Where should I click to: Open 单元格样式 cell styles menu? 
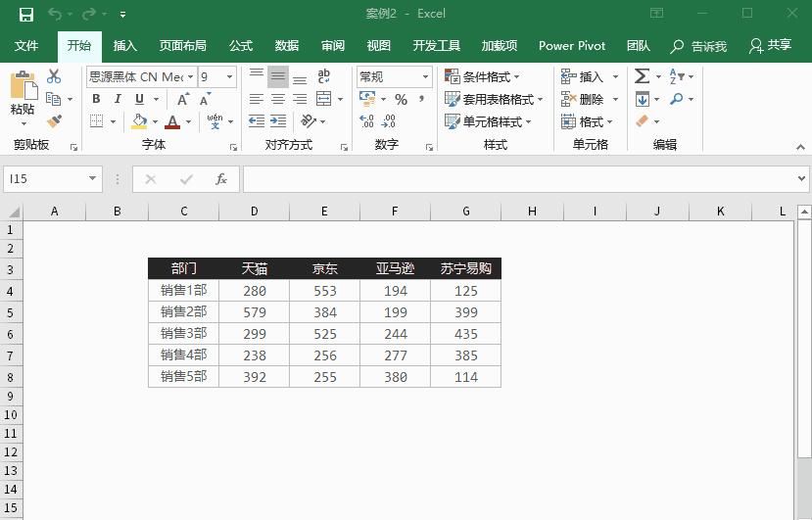(488, 121)
